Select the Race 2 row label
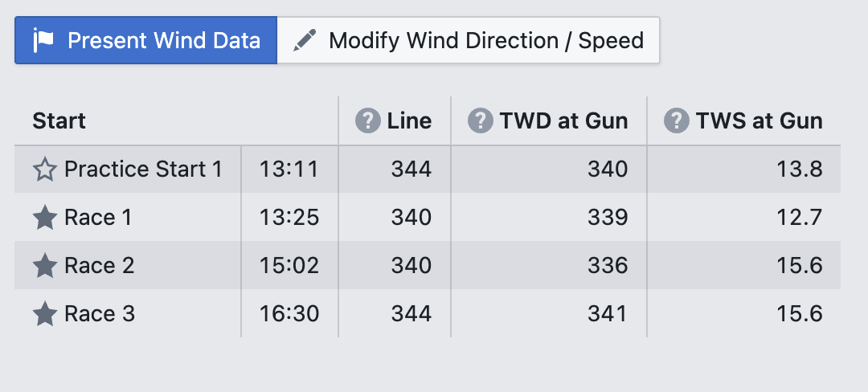 click(100, 265)
